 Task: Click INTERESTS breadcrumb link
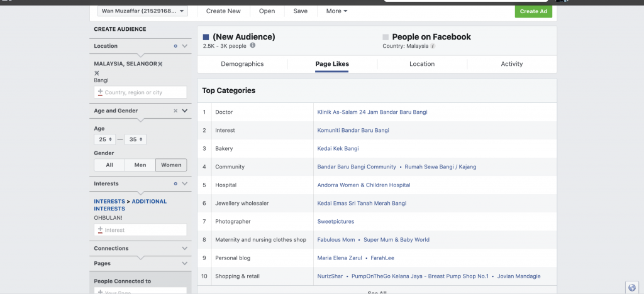109,201
